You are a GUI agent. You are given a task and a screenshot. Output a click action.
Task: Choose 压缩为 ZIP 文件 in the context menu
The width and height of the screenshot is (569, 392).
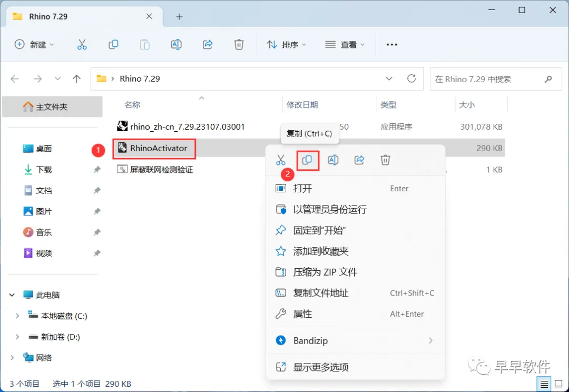point(355,272)
